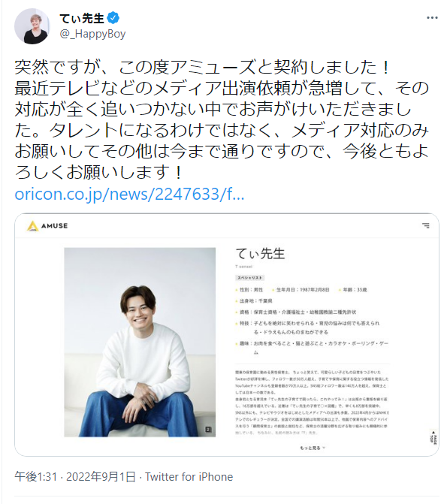Open the @_HappyBoy handle
444x504 pixels.
[x=92, y=34]
